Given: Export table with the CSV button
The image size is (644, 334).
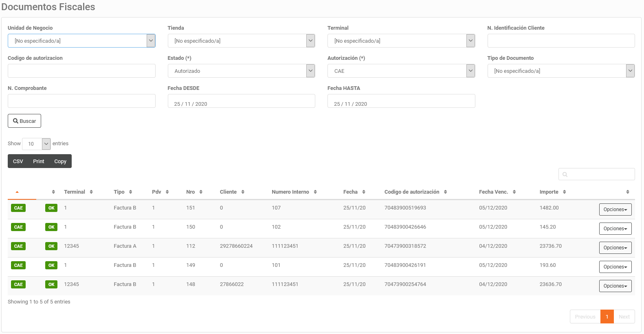Looking at the screenshot, I should pos(18,161).
